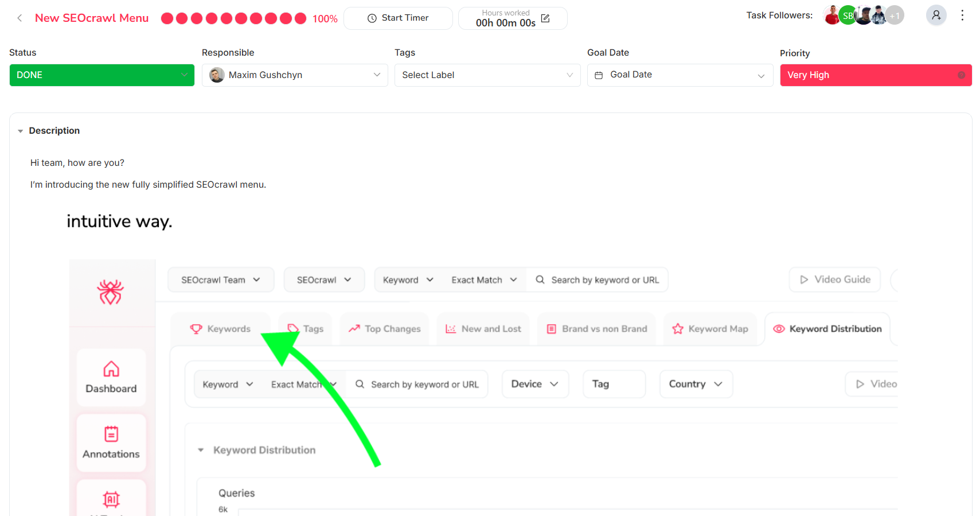Collapse the Description section
Image resolution: width=980 pixels, height=516 pixels.
[x=21, y=131]
